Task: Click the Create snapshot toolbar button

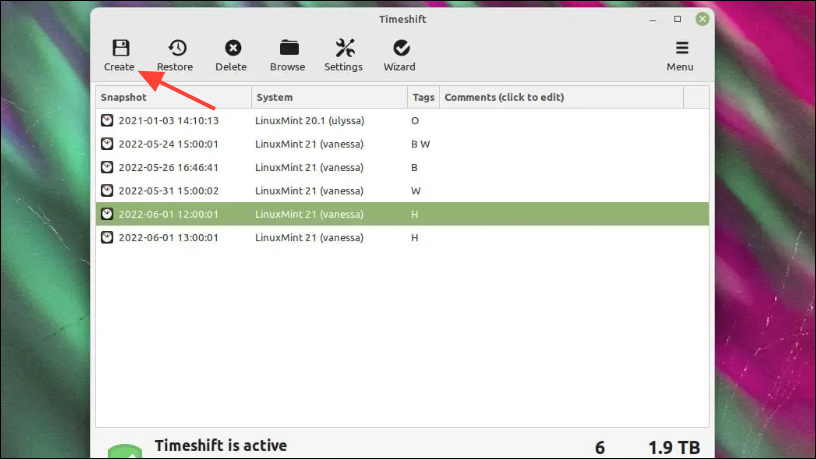Action: [120, 55]
